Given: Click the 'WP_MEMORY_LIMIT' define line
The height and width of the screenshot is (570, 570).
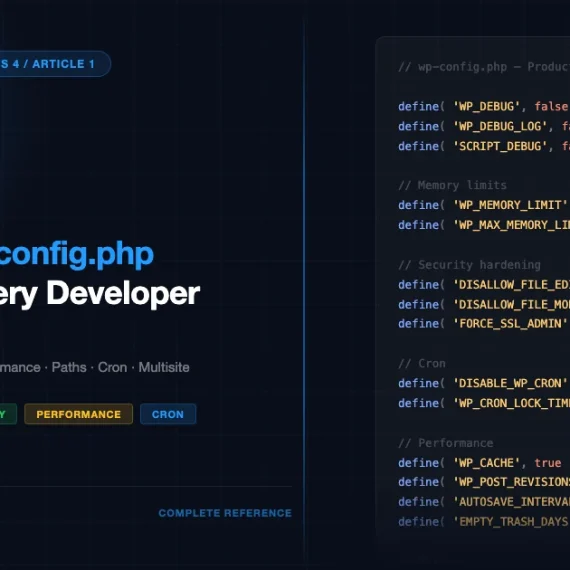Looking at the screenshot, I should (484, 205).
